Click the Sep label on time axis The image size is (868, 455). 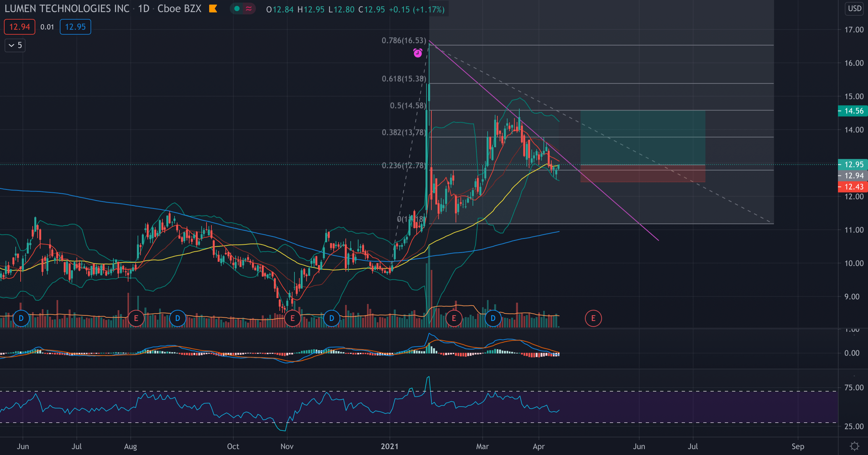click(x=798, y=446)
